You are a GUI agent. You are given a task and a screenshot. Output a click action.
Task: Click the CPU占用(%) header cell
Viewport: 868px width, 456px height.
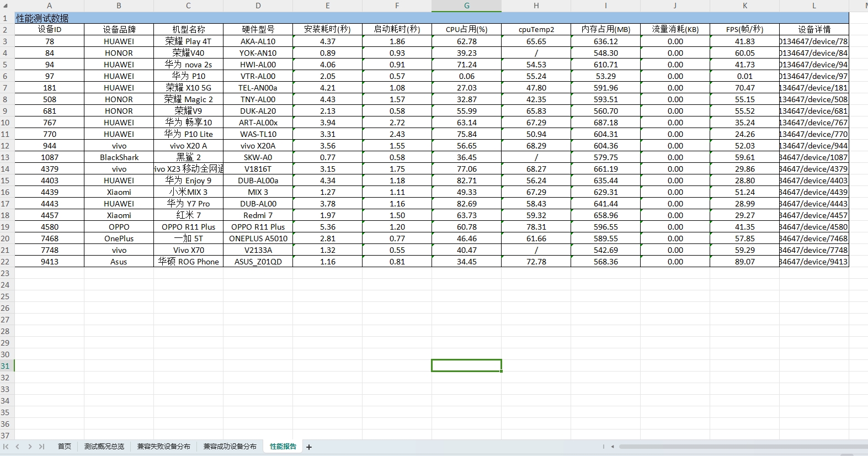pos(466,29)
